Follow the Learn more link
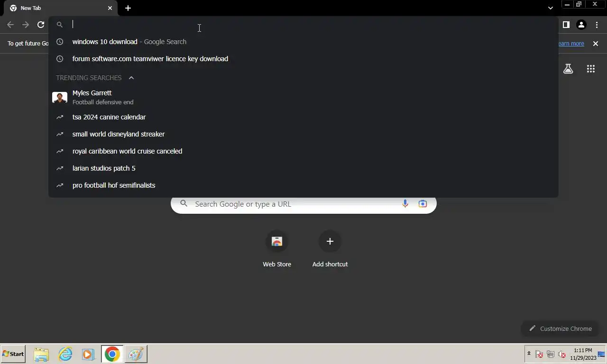The image size is (607, 364). (570, 44)
